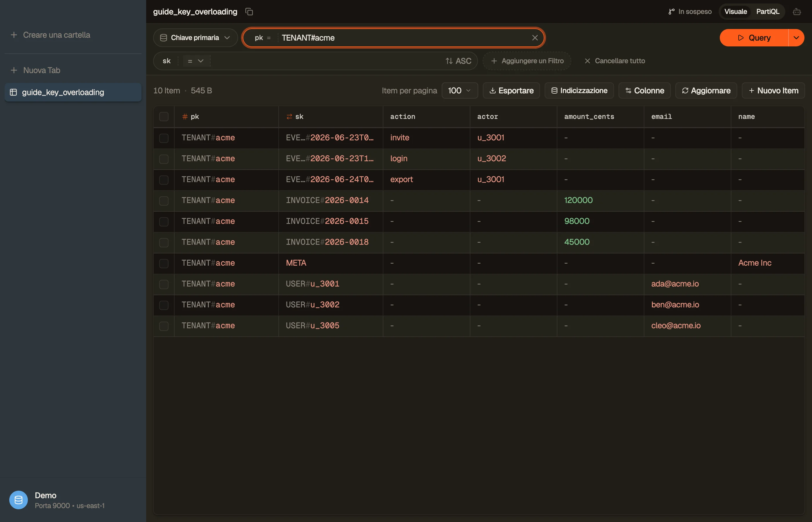Viewport: 812px width, 522px height.
Task: Click the amount_cents column header
Action: pos(601,117)
